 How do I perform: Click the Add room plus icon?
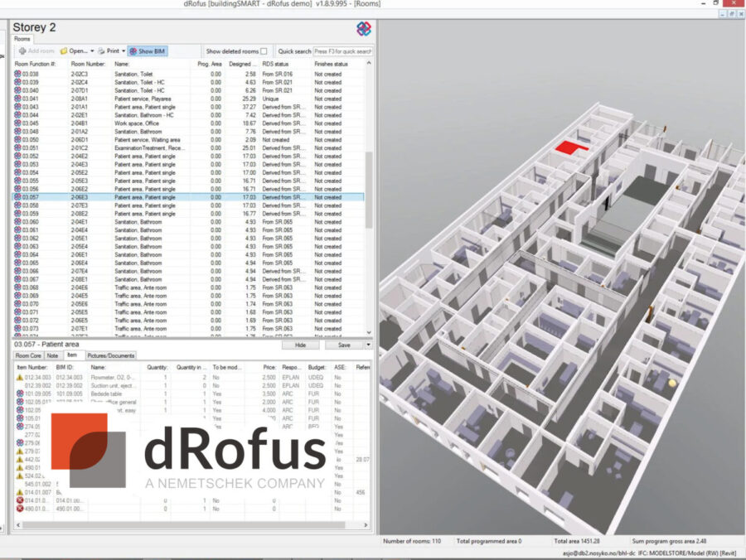21,51
